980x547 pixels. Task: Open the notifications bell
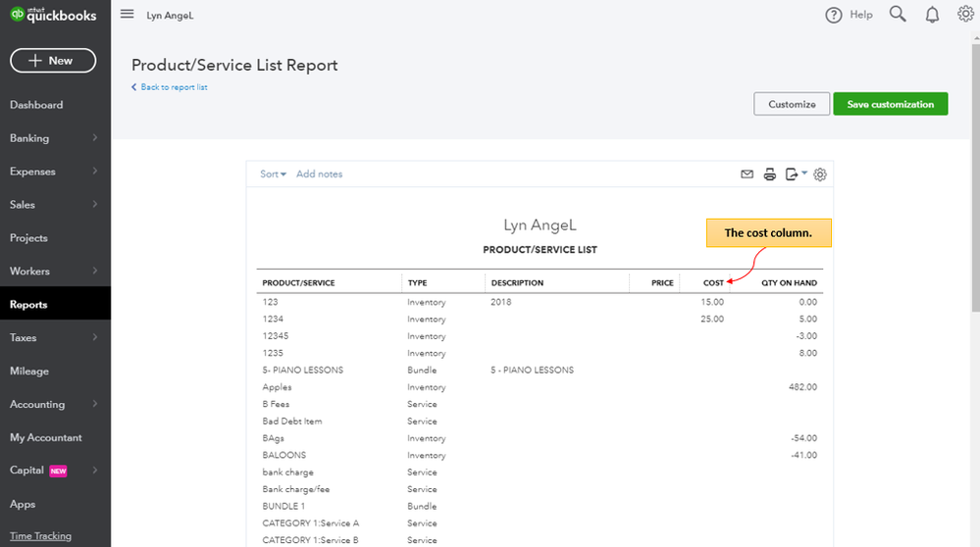click(x=932, y=15)
